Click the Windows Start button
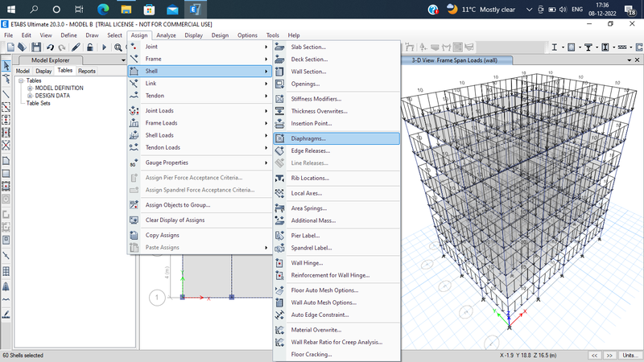 [11, 9]
